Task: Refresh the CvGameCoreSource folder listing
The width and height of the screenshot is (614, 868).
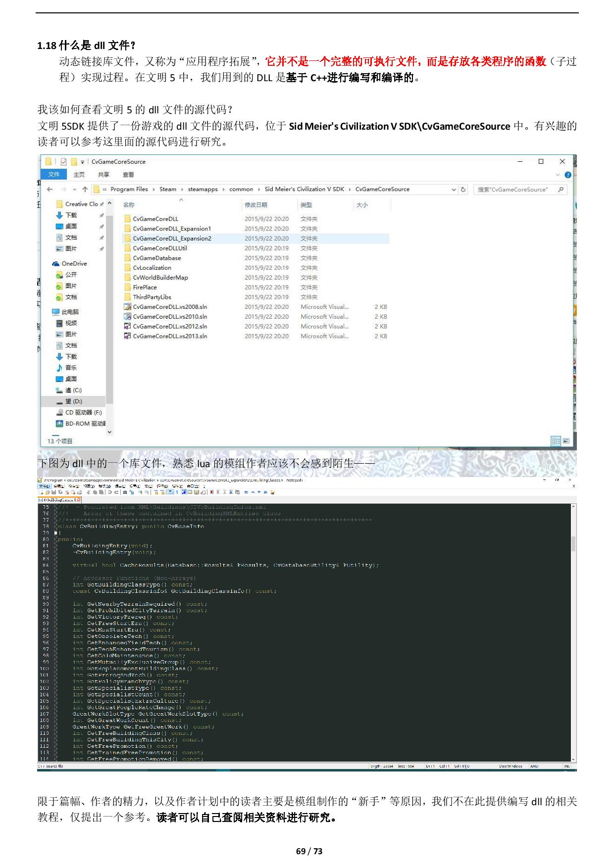Action: pyautogui.click(x=463, y=190)
